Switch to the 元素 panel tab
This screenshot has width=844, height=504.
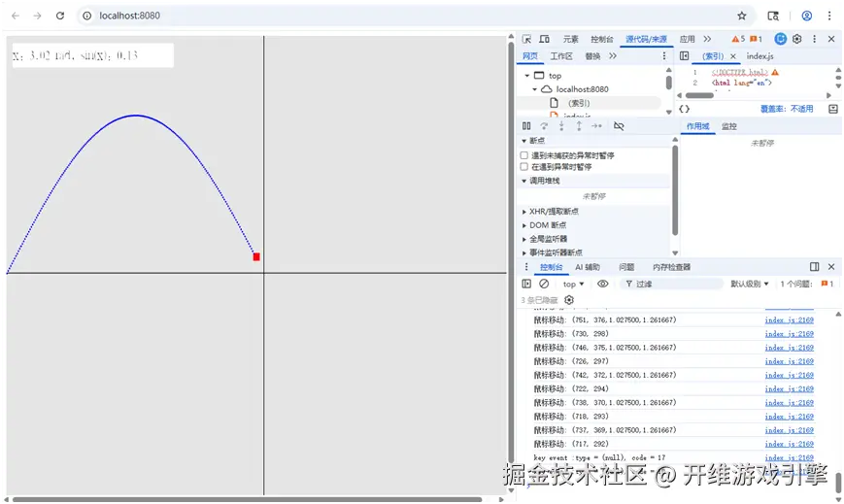[x=570, y=39]
